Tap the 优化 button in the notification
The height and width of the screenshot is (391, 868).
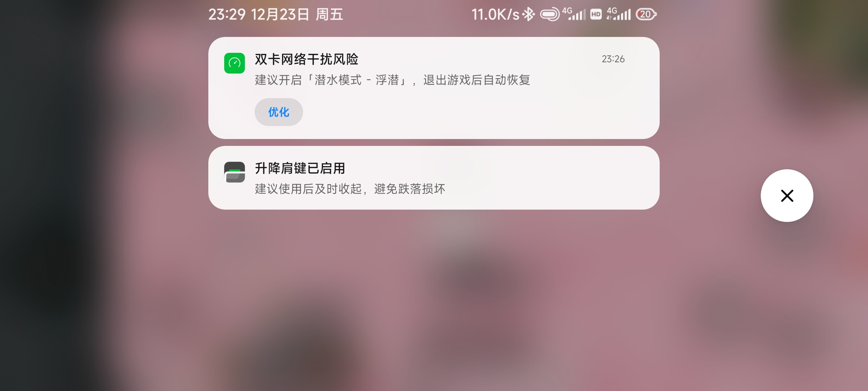click(278, 112)
